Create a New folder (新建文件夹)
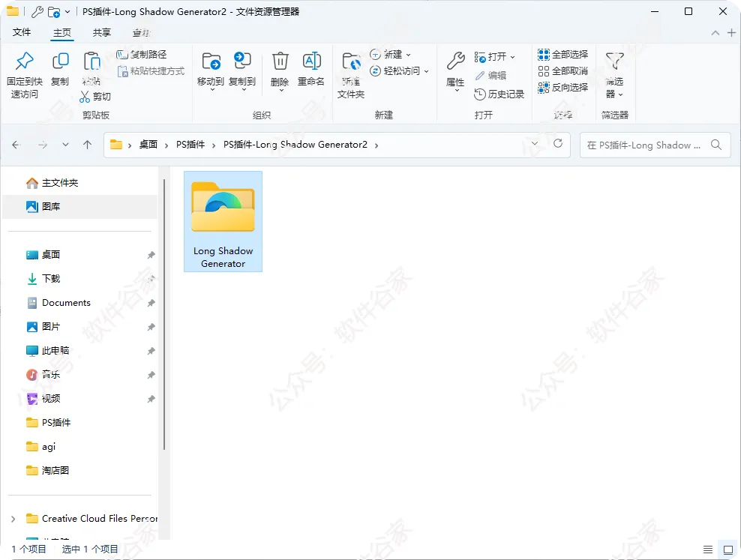Viewport: 741px width, 560px height. click(x=351, y=75)
